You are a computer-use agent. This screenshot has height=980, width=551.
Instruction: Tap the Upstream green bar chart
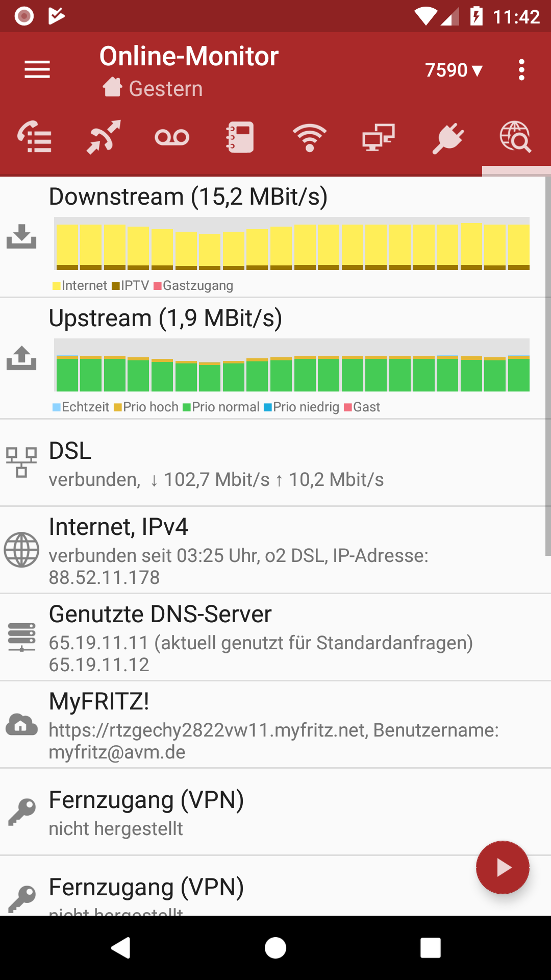click(x=291, y=365)
